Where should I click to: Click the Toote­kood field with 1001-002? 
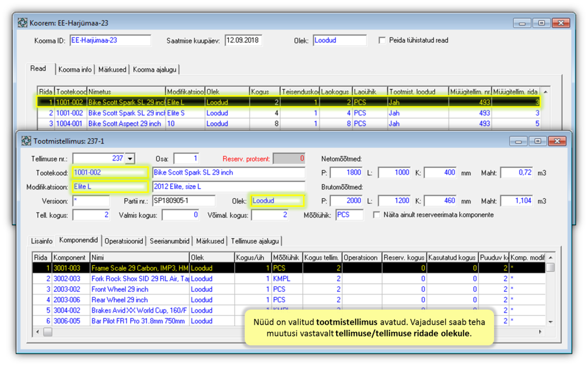coord(110,173)
